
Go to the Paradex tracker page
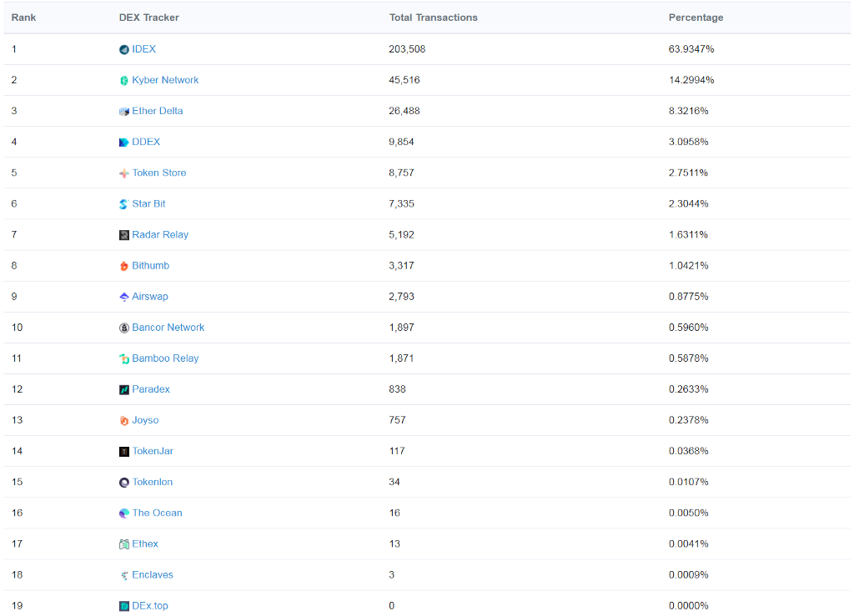pos(151,389)
